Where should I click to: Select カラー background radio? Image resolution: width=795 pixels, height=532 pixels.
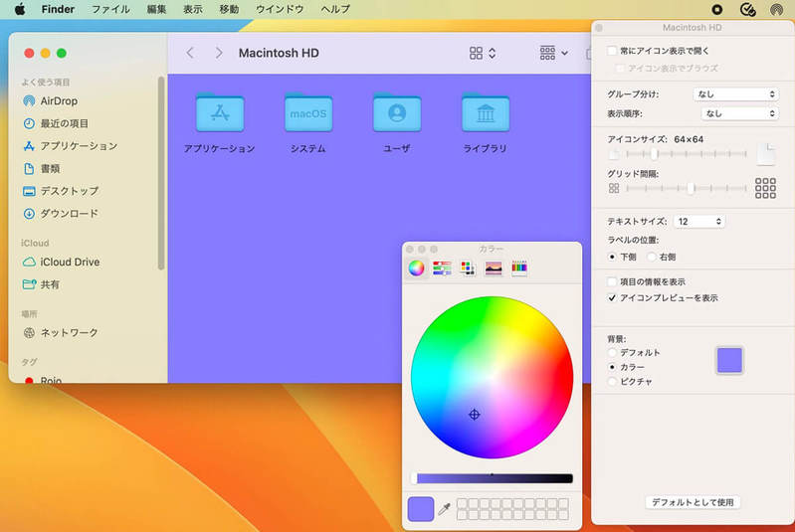coord(612,367)
